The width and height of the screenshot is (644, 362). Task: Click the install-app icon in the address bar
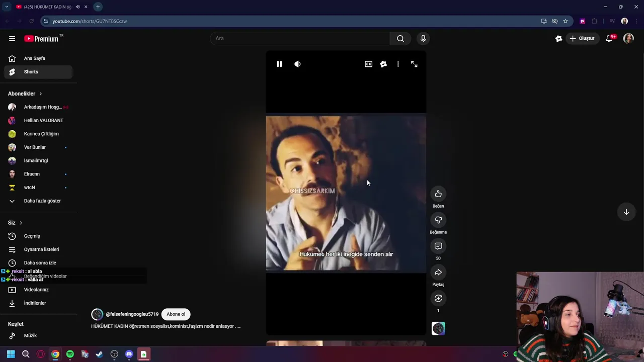point(544,21)
